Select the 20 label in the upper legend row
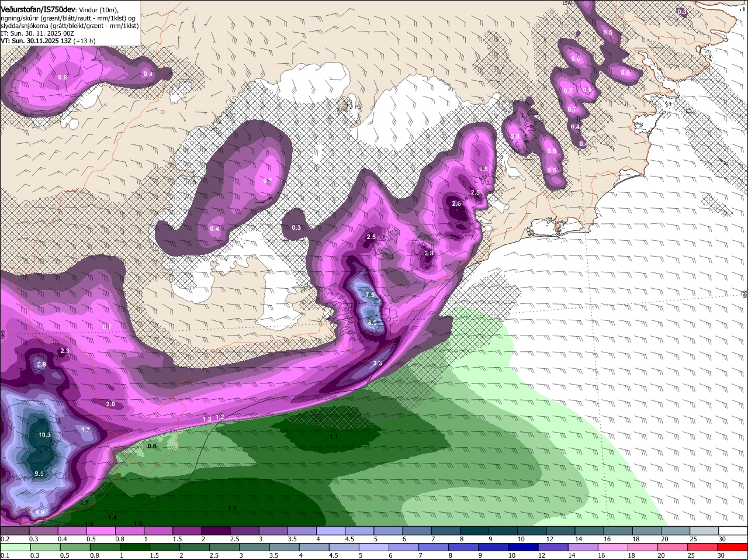This screenshot has height=560, width=748. coord(664,539)
